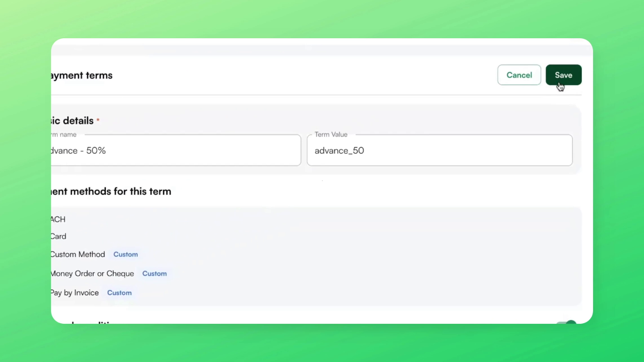The width and height of the screenshot is (644, 362).
Task: Click the payment terms page heading
Action: click(x=82, y=75)
